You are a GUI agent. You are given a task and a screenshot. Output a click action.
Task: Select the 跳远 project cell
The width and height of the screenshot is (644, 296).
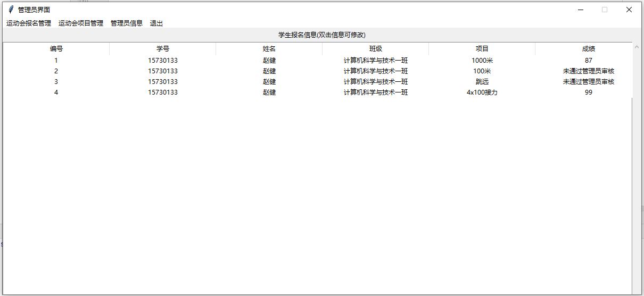pyautogui.click(x=482, y=82)
